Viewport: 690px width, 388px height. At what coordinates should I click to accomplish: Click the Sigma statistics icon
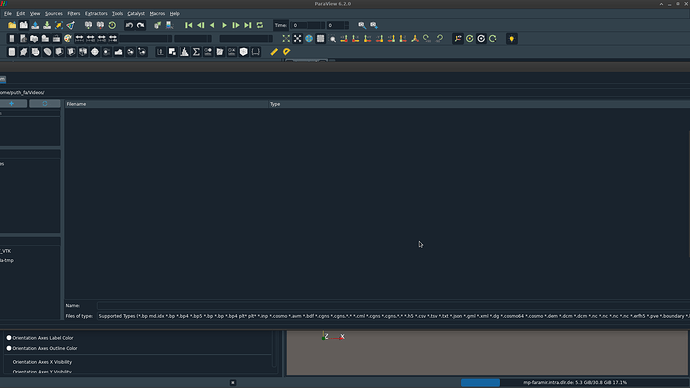click(196, 52)
